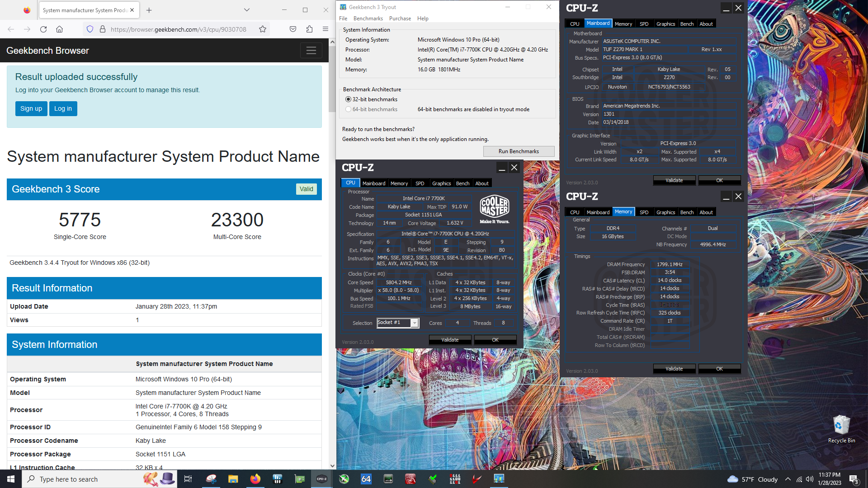868x488 pixels.
Task: Click Run Benchmarks in Geekbench
Action: (x=519, y=151)
